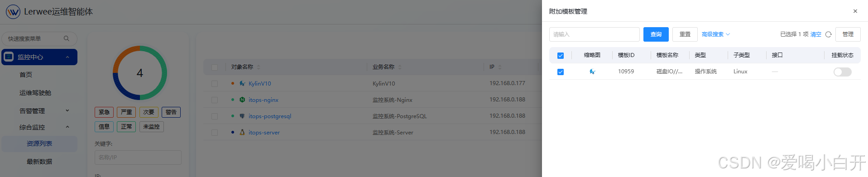Filter by the 次要 severity tag
Viewport: 868px width, 177px height.
pos(149,112)
